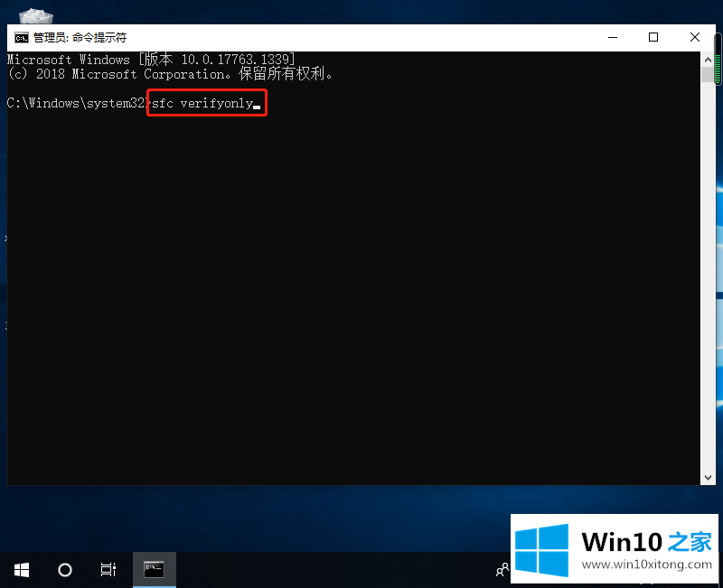
Task: Click the scrollbar up arrow
Action: pos(708,59)
